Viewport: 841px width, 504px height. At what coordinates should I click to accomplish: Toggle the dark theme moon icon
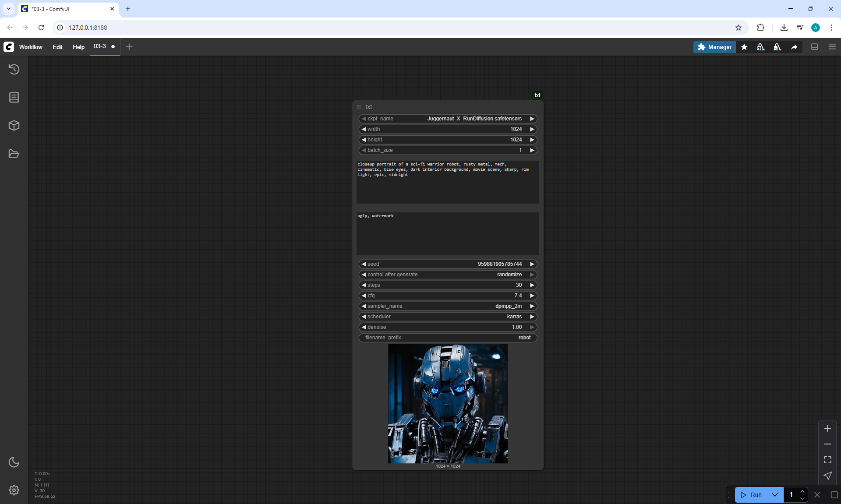[14, 462]
